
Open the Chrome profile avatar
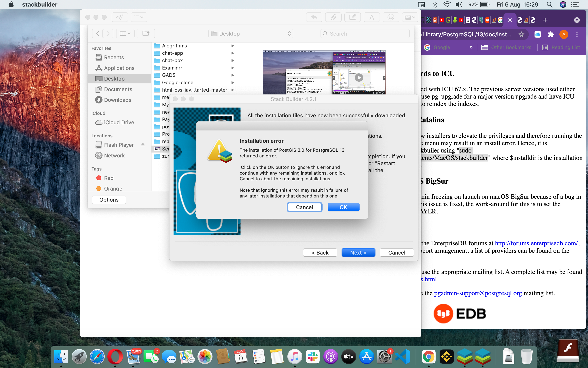click(x=564, y=34)
